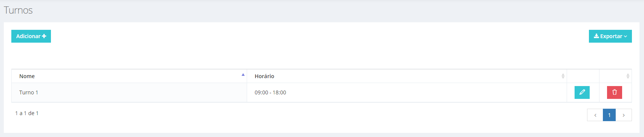Click the Turnos page heading
The height and width of the screenshot is (137, 644).
18,10
